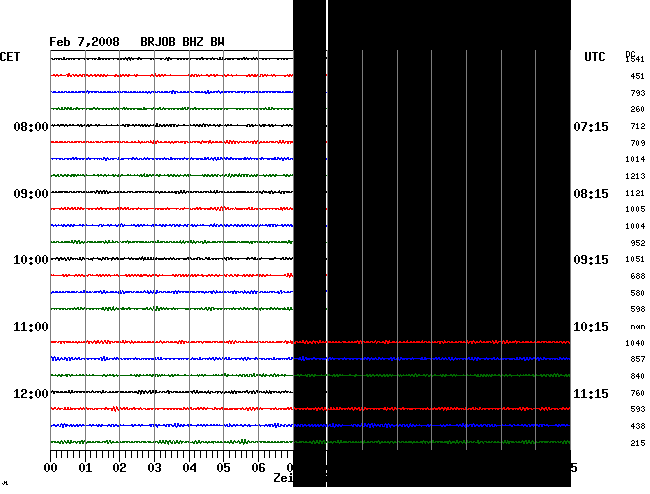
Task: Click the amplitude value 793
Action: click(x=638, y=93)
